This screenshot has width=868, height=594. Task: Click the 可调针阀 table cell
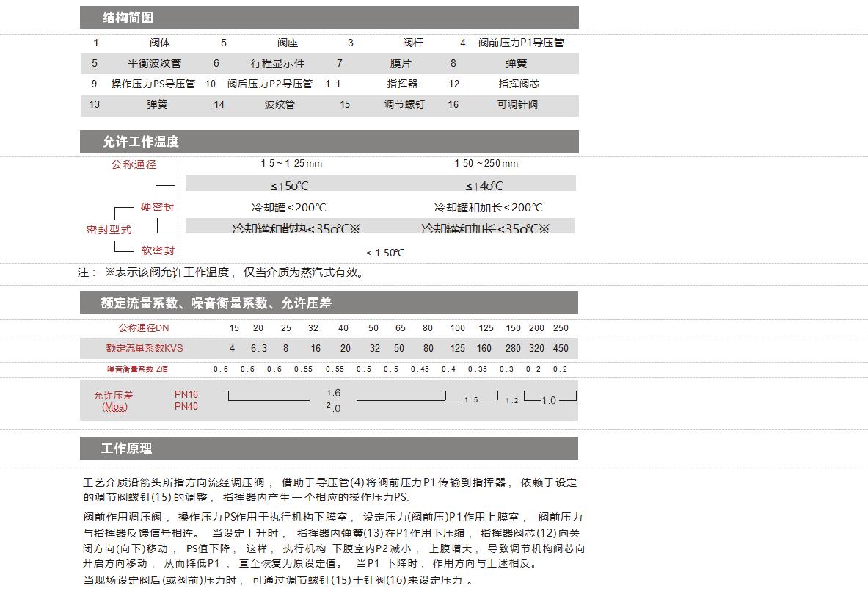coord(517,104)
